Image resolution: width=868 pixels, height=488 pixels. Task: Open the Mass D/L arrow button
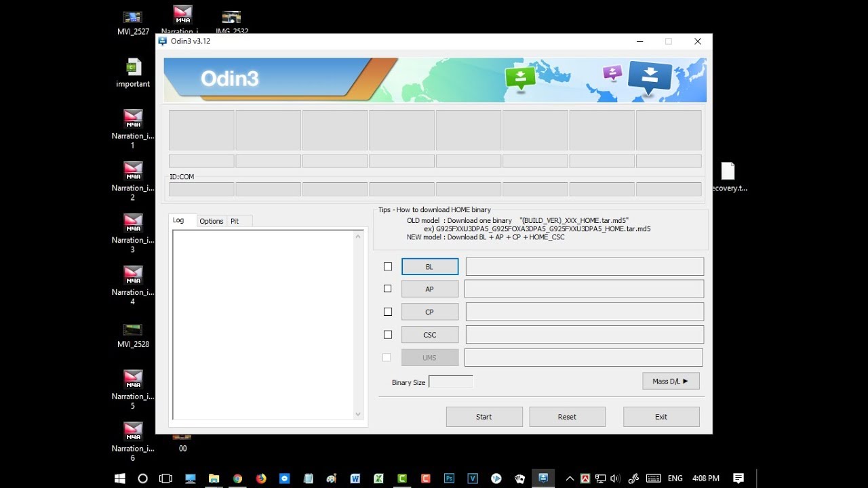[x=671, y=381]
